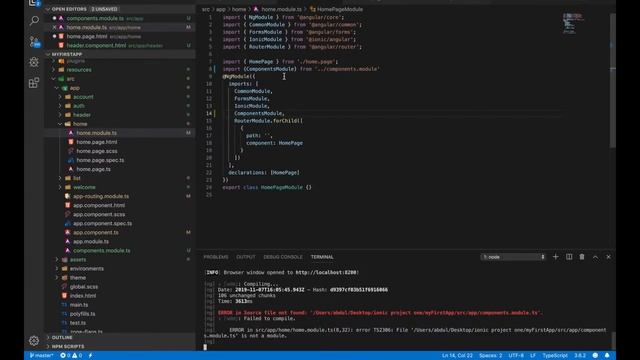Open app.component.ts file

coord(96,232)
